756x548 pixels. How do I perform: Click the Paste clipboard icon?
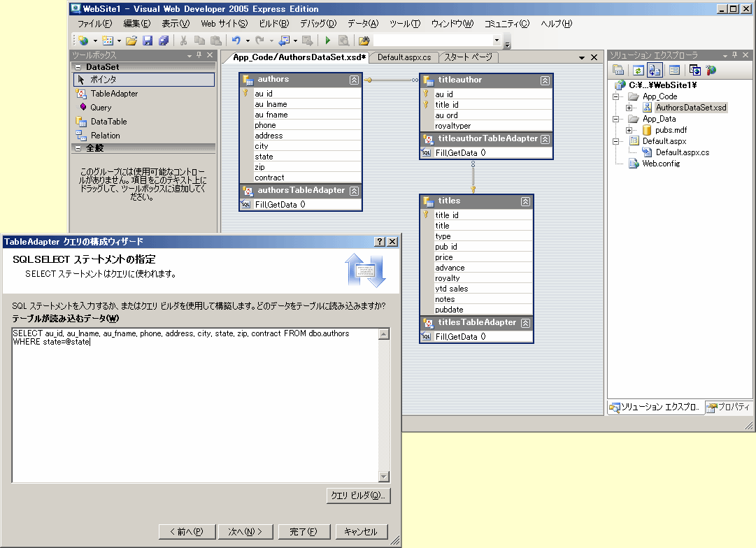tap(216, 41)
